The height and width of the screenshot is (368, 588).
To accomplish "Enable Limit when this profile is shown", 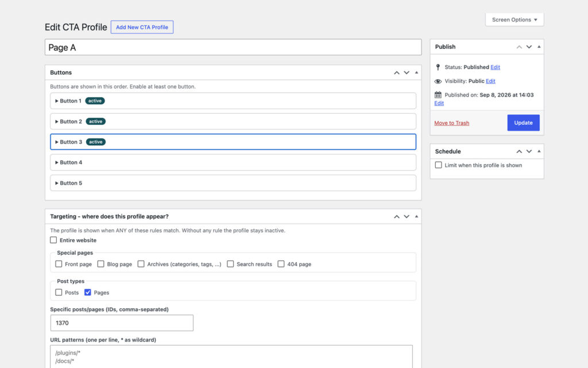I will (438, 165).
